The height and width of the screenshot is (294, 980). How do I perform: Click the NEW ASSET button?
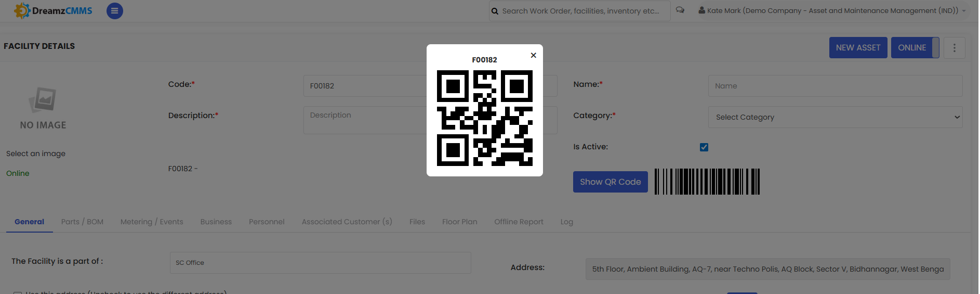point(858,48)
